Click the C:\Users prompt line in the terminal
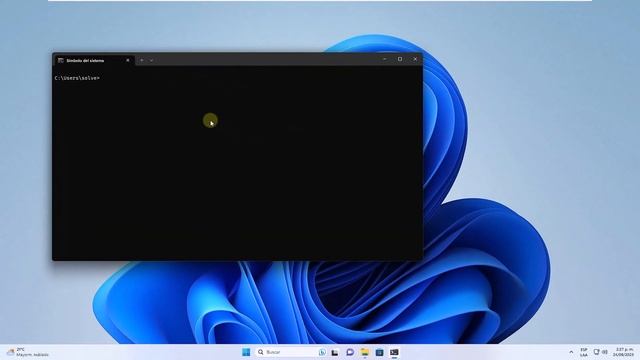 tap(77, 78)
